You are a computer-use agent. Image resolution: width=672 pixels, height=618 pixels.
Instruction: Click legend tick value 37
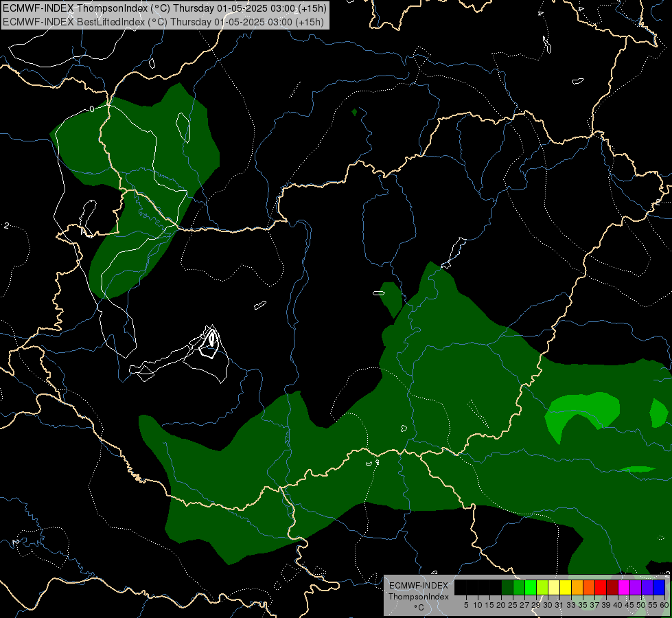tap(594, 605)
